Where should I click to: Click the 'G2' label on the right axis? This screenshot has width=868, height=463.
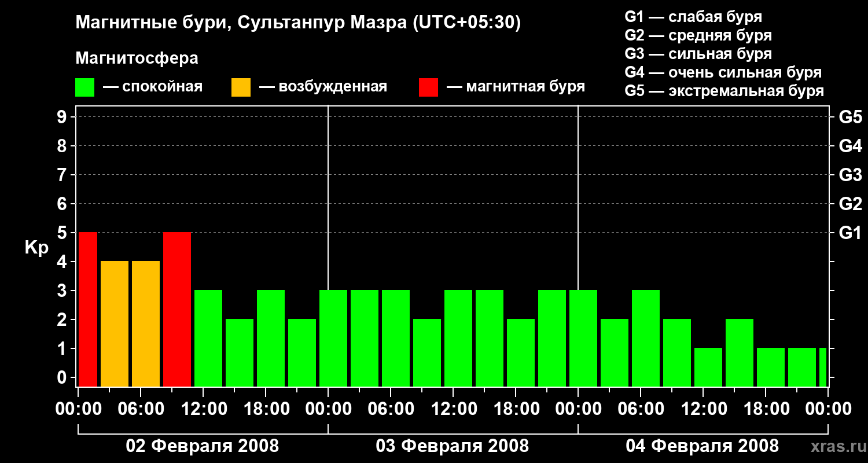click(x=850, y=204)
